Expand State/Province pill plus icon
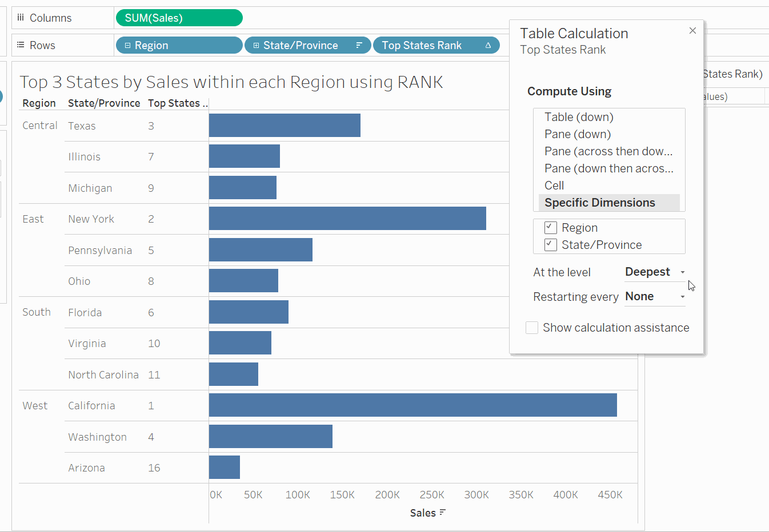The height and width of the screenshot is (532, 769). coord(256,46)
